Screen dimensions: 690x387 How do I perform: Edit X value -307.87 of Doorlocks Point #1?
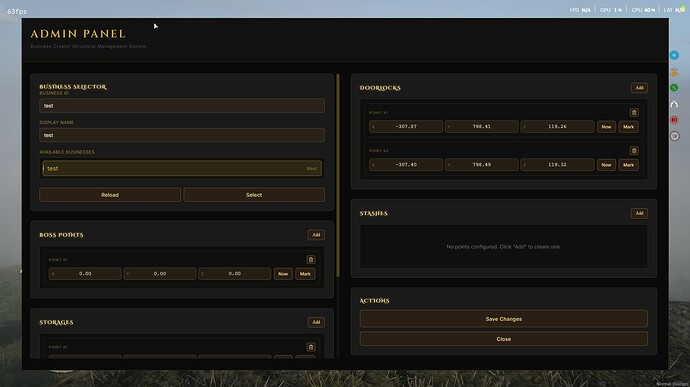tap(406, 126)
